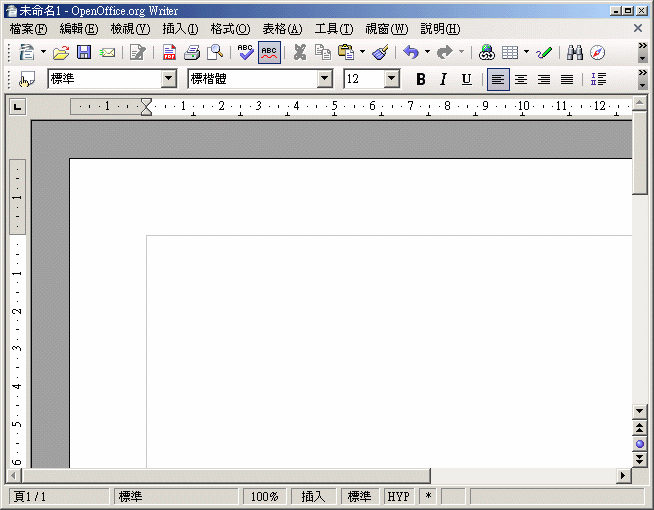This screenshot has height=510, width=654.
Task: Select the Format Paintbrush icon
Action: (380, 53)
